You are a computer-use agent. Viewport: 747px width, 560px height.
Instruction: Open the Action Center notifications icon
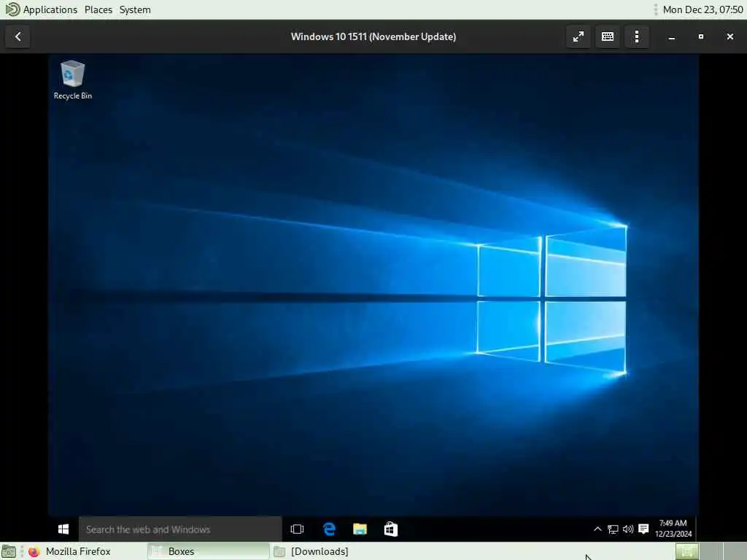[x=643, y=529]
